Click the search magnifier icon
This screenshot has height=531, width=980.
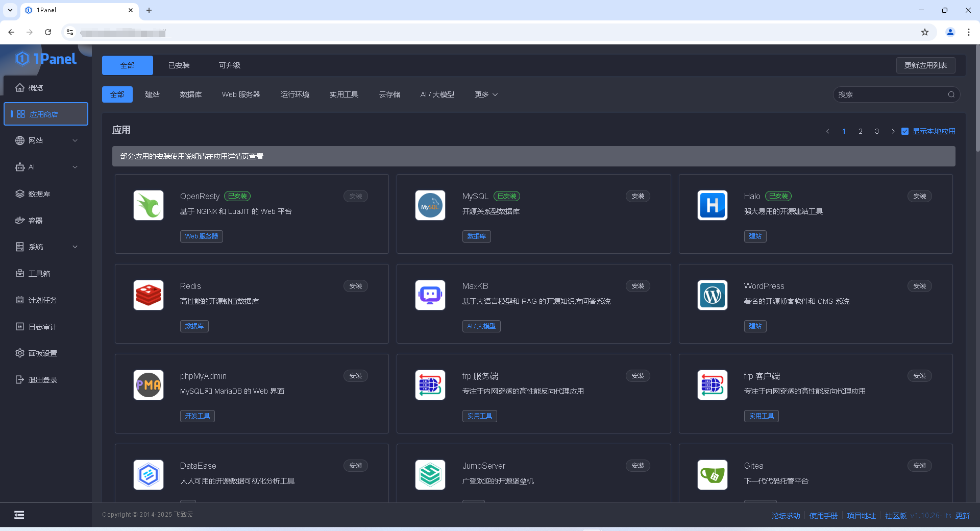(951, 94)
